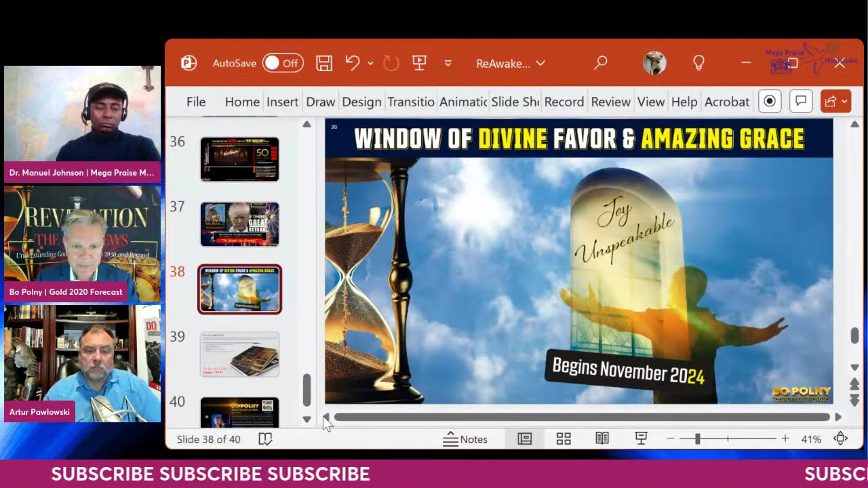Image resolution: width=868 pixels, height=488 pixels.
Task: Toggle AutoSave switch off/on
Action: [x=283, y=63]
